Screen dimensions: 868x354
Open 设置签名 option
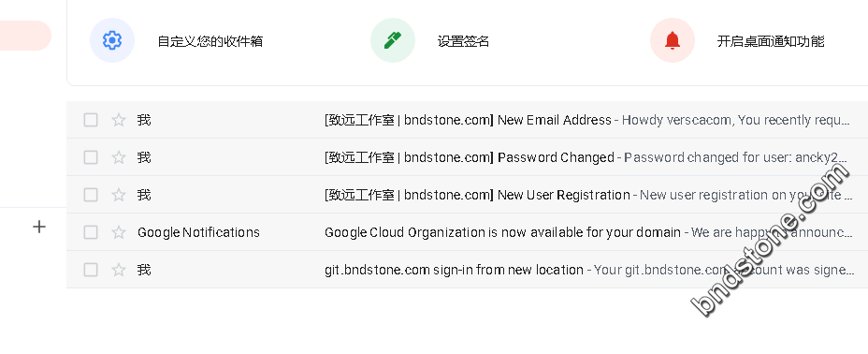[463, 41]
